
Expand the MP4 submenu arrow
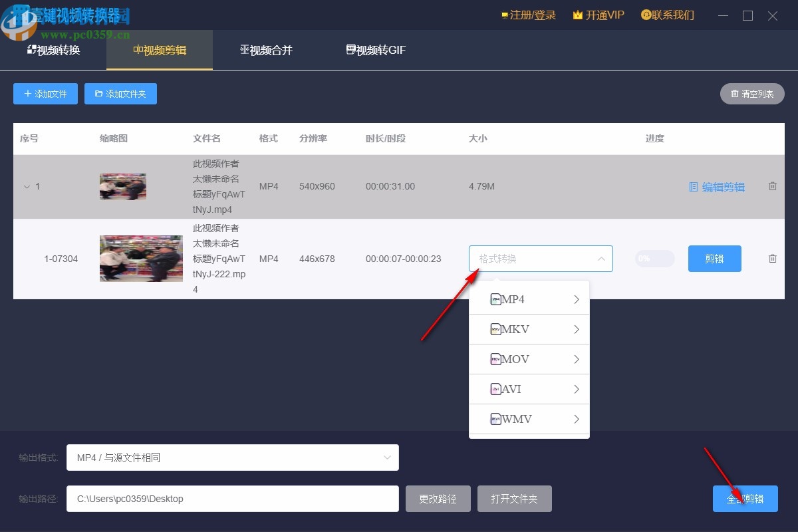[x=576, y=299]
